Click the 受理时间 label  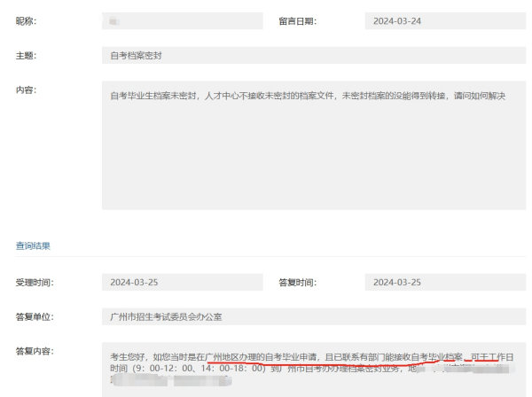35,282
